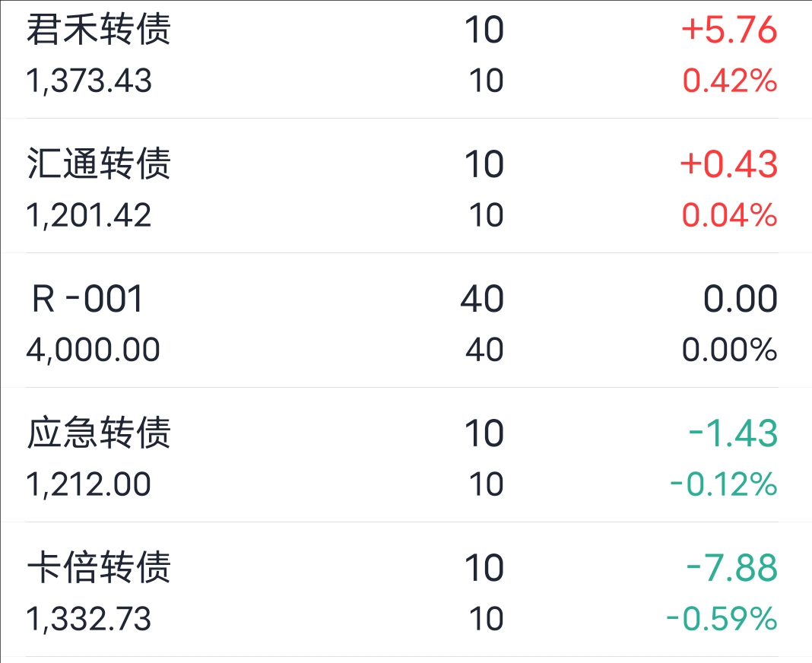This screenshot has height=663, width=812.
Task: Tap market value 1,212.00
Action: tap(88, 484)
